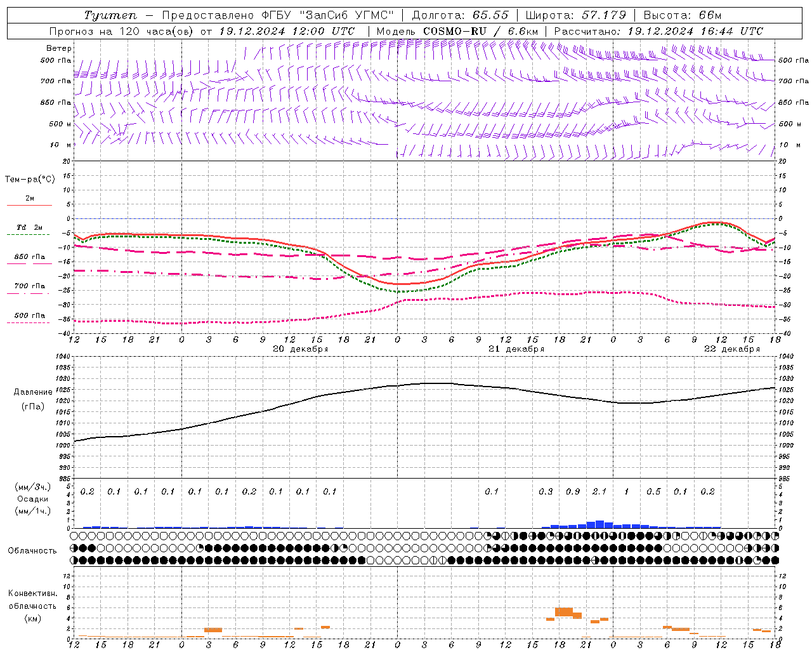Click the "Давление" pressure panel label

click(33, 392)
